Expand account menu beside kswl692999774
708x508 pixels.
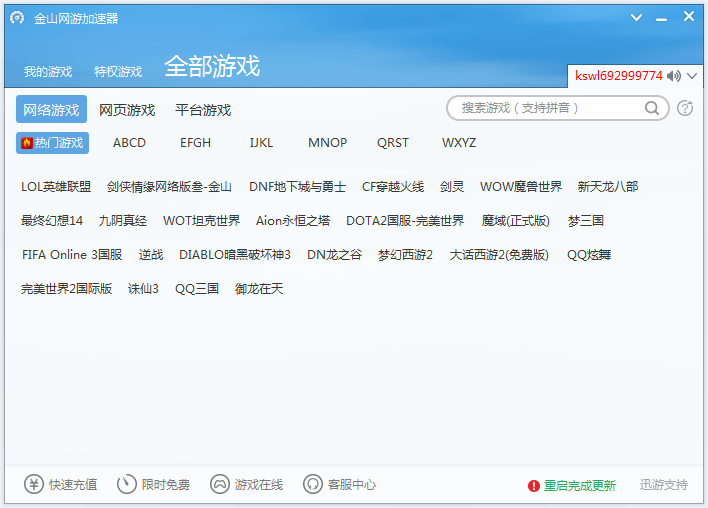[x=692, y=76]
